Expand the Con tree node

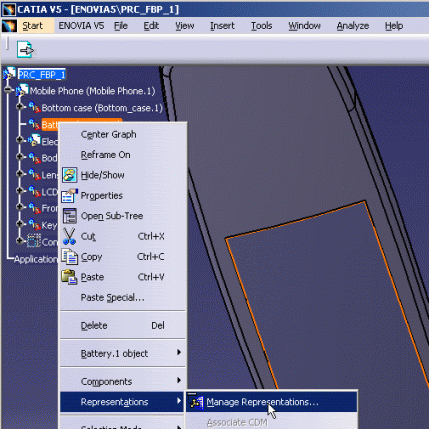pos(20,241)
